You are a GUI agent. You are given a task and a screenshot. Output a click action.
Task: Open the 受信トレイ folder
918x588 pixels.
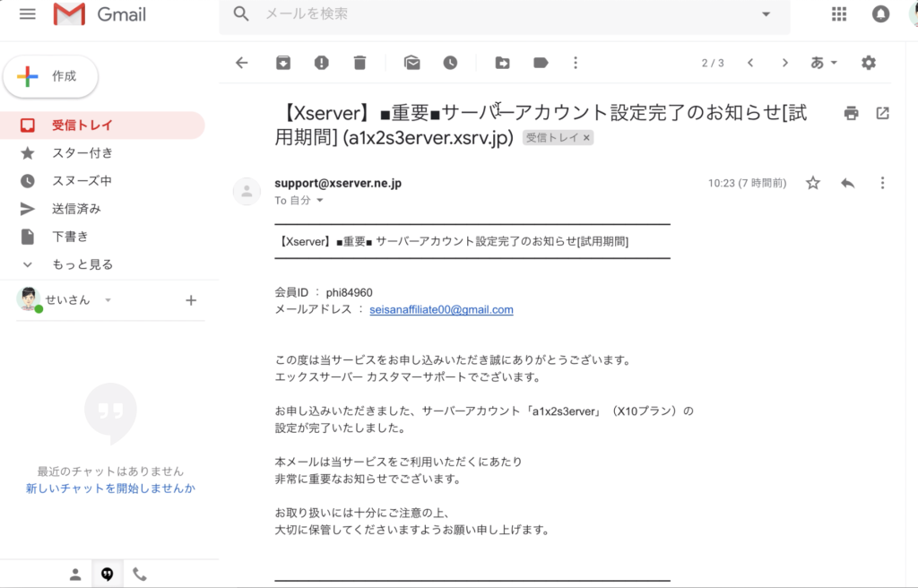pyautogui.click(x=82, y=125)
